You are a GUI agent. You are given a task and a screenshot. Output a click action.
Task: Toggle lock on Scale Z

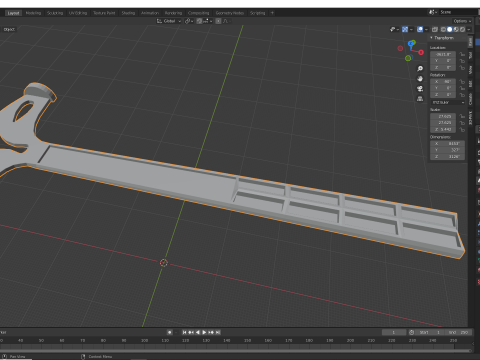462,129
